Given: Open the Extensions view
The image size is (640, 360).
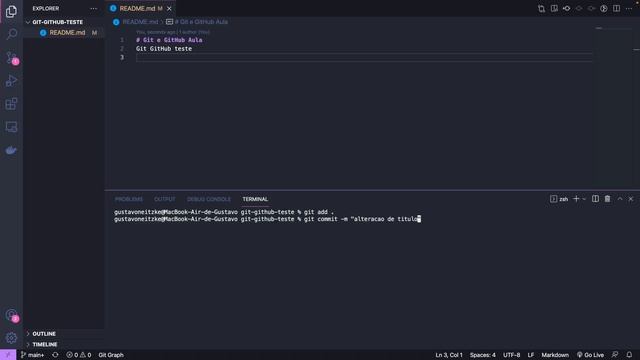Looking at the screenshot, I should click(11, 104).
